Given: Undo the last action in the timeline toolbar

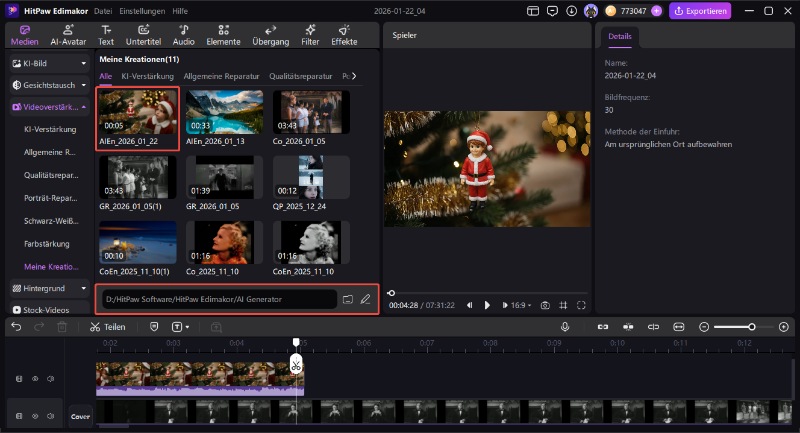Looking at the screenshot, I should point(16,327).
